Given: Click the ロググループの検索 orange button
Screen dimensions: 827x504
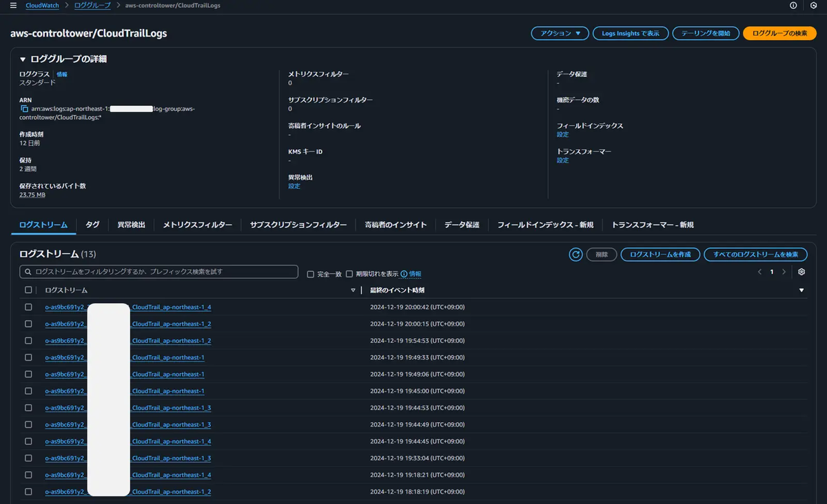Looking at the screenshot, I should click(779, 33).
